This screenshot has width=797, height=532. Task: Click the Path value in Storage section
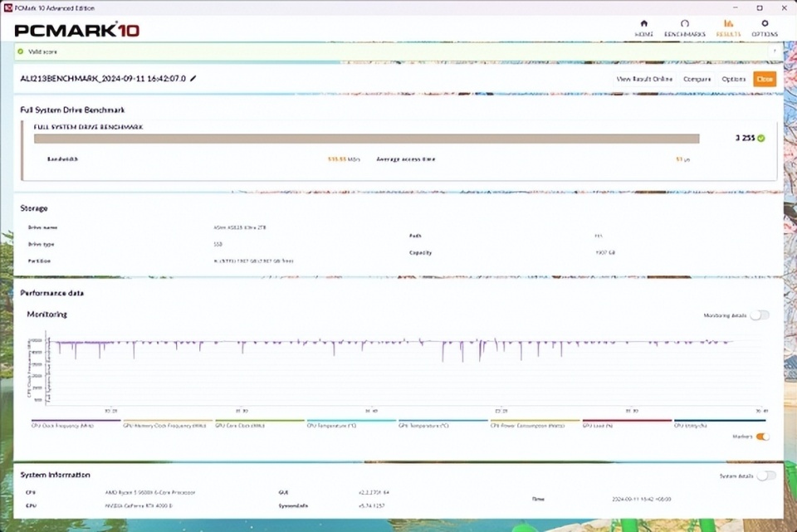(x=599, y=236)
